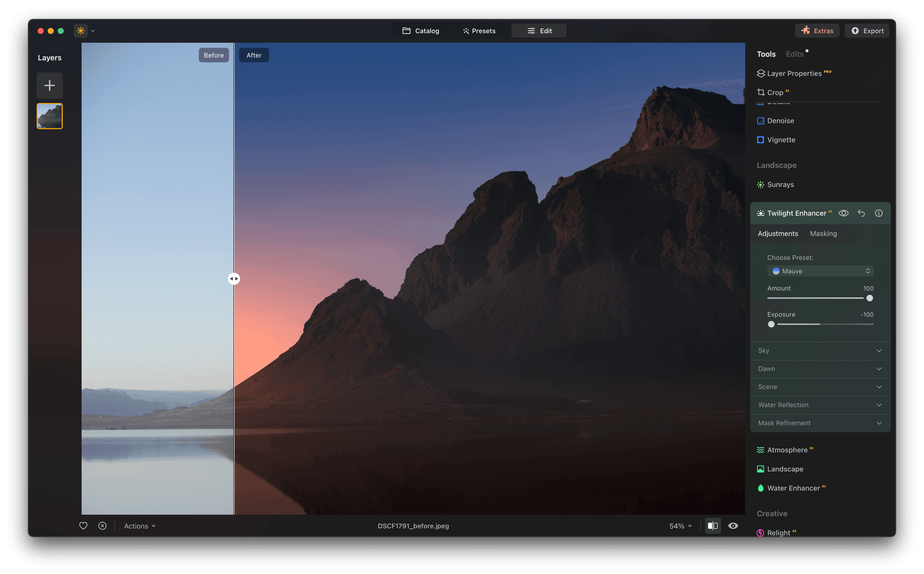Screen dimensions: 924x574
Task: Open Layer Properties
Action: [x=793, y=73]
